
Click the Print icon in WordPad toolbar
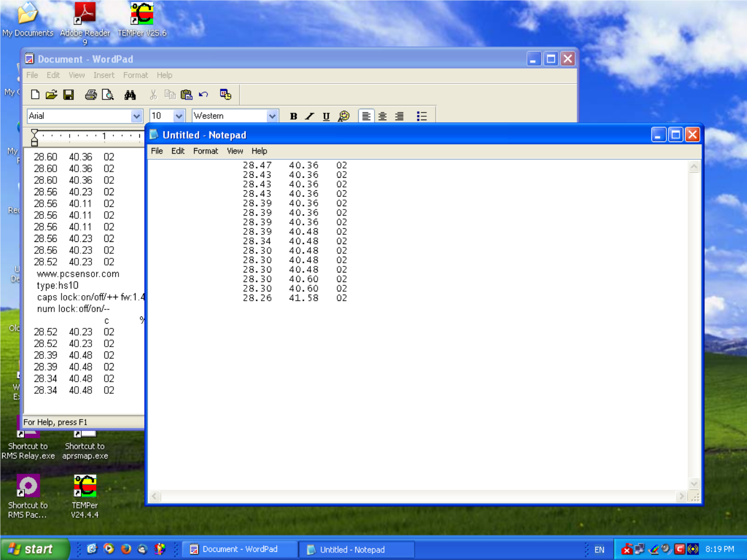(x=91, y=94)
